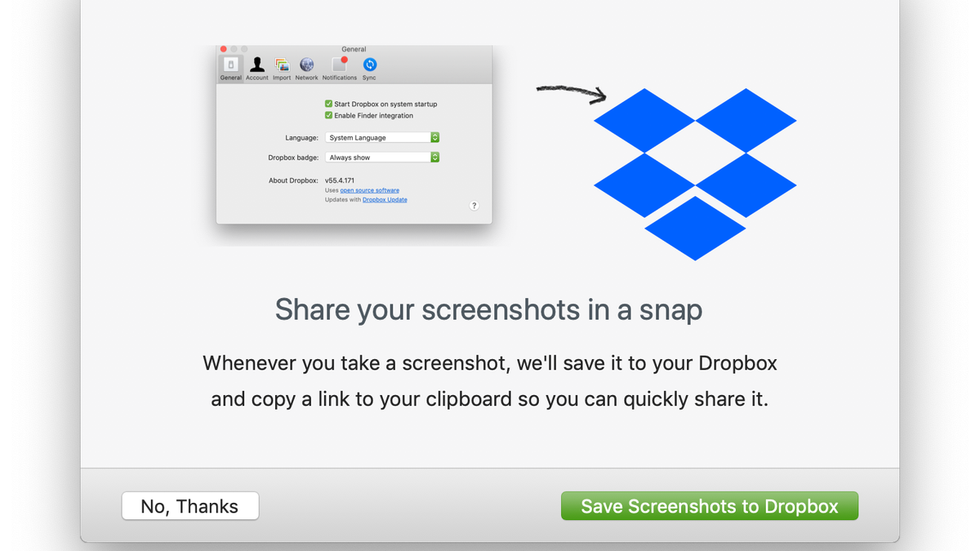Open the Dropbox badge "Always show" dropdown

click(x=382, y=158)
